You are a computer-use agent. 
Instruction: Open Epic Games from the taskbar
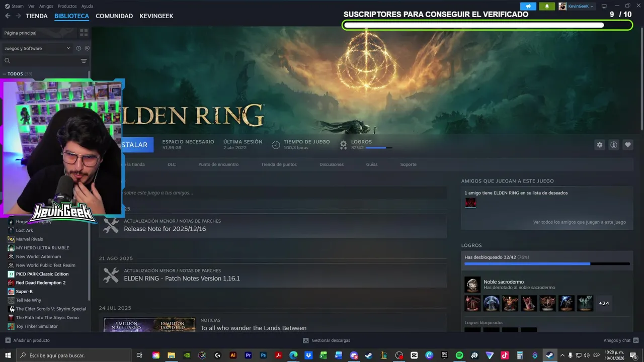(444, 355)
